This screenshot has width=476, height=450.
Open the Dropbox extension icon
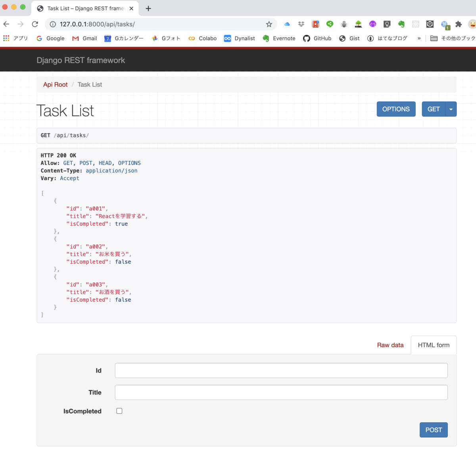301,24
